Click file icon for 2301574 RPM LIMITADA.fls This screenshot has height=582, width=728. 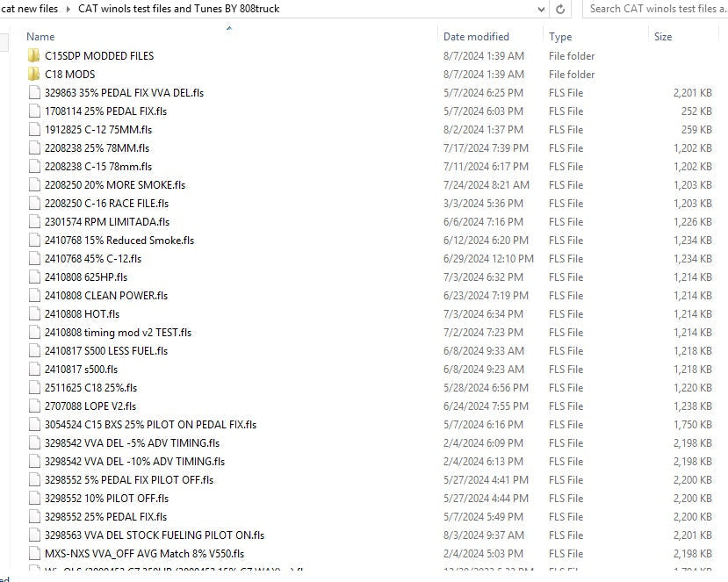[34, 222]
